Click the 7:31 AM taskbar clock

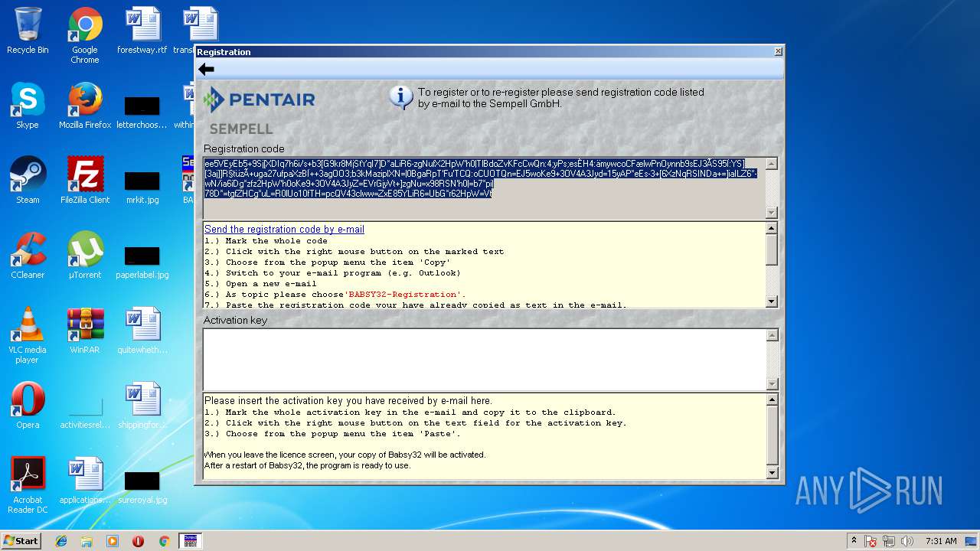click(x=940, y=541)
